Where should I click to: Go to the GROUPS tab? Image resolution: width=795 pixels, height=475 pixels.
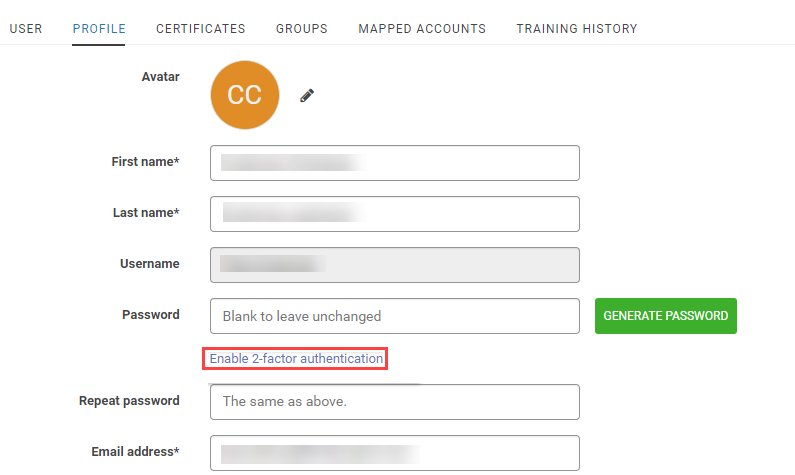pyautogui.click(x=302, y=29)
